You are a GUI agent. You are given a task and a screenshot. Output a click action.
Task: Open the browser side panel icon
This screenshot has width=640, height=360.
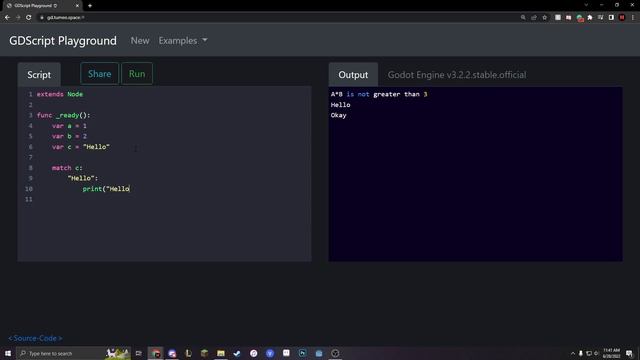click(x=611, y=18)
